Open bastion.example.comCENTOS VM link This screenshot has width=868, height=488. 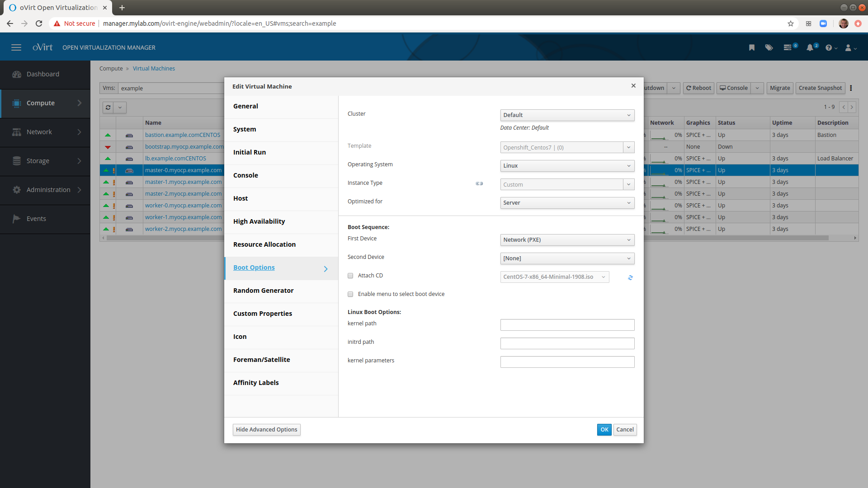[183, 135]
